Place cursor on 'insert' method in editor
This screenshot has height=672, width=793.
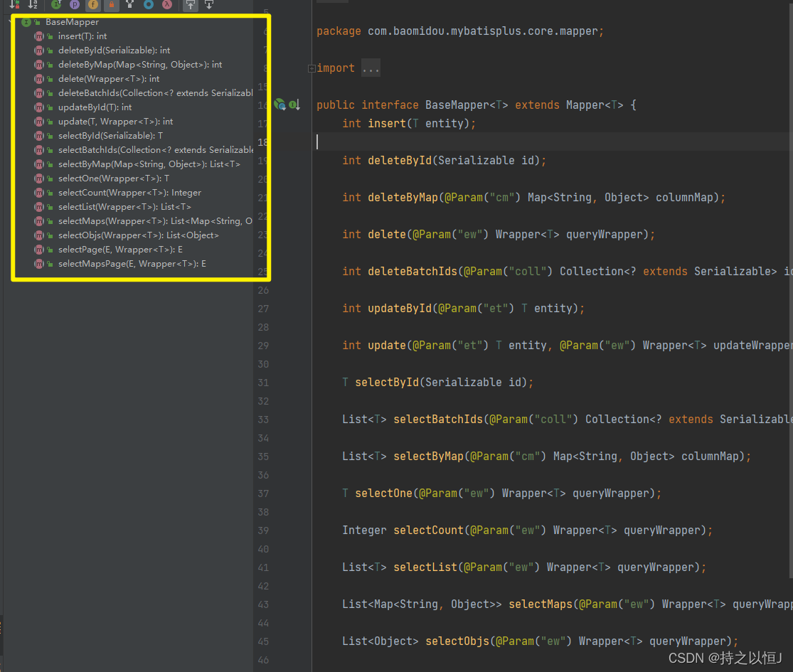(x=387, y=123)
